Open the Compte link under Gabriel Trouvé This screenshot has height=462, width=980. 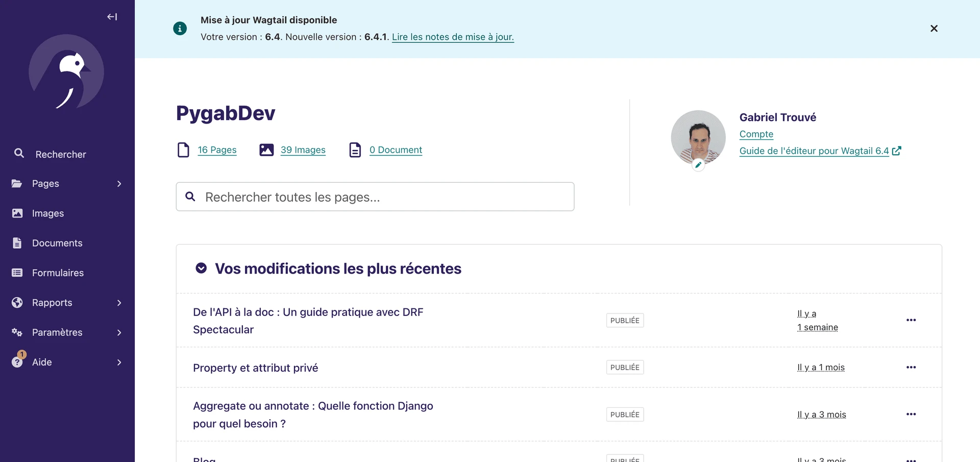[x=756, y=134]
